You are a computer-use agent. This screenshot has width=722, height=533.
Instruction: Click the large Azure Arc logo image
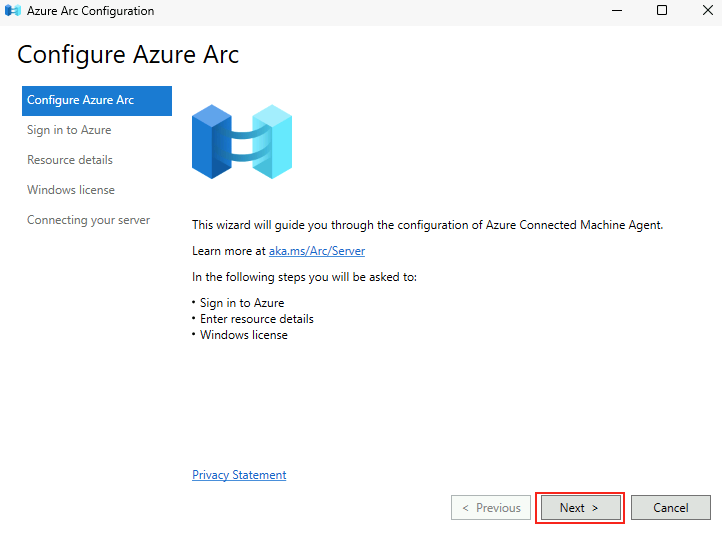242,142
